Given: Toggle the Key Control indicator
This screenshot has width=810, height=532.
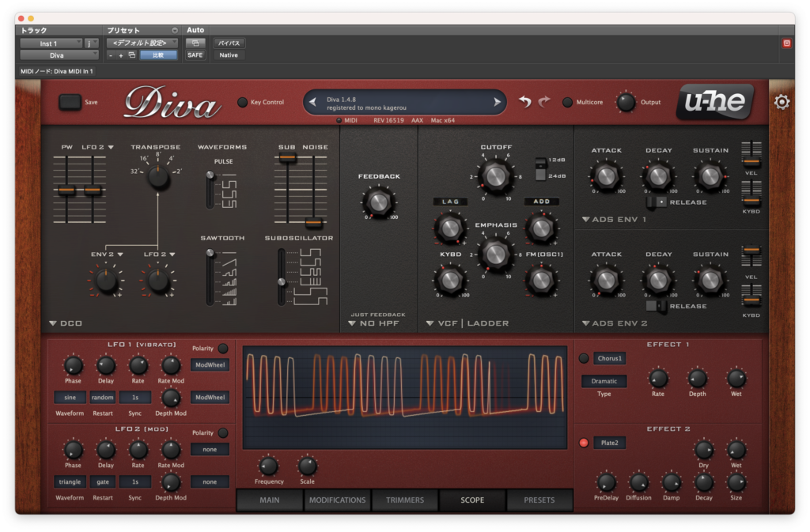Looking at the screenshot, I should coord(242,102).
